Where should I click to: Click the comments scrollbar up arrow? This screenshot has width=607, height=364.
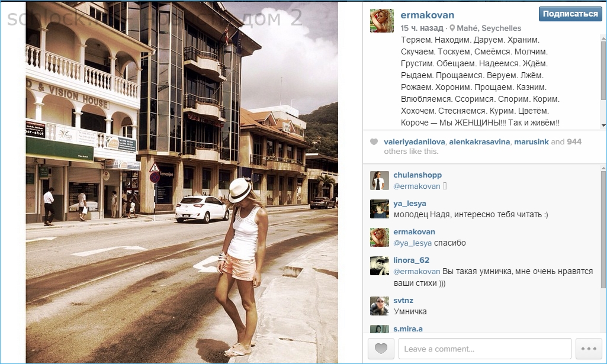coord(603,168)
